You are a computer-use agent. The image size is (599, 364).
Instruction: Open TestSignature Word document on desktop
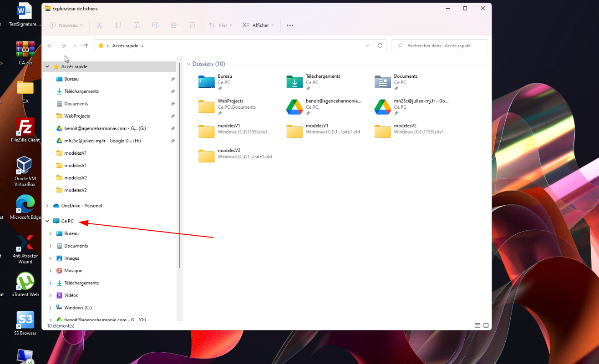(x=25, y=15)
